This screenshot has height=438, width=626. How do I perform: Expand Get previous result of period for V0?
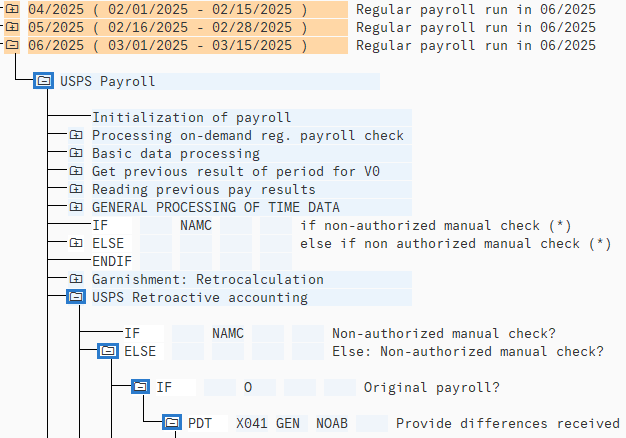(76, 171)
